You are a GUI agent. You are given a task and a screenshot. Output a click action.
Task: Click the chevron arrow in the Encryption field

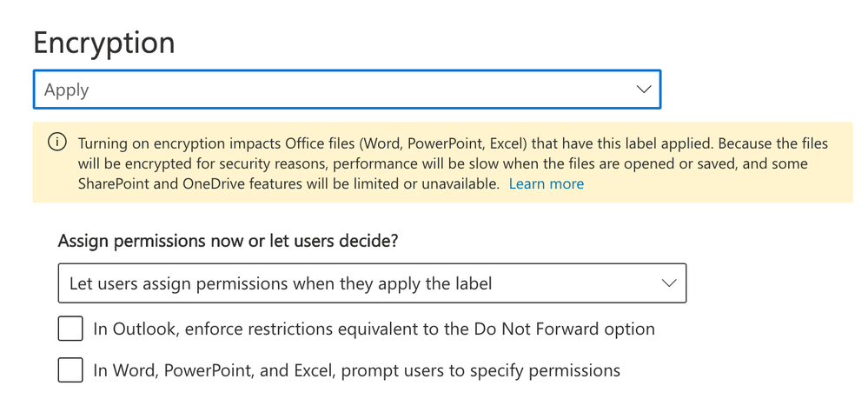(644, 90)
